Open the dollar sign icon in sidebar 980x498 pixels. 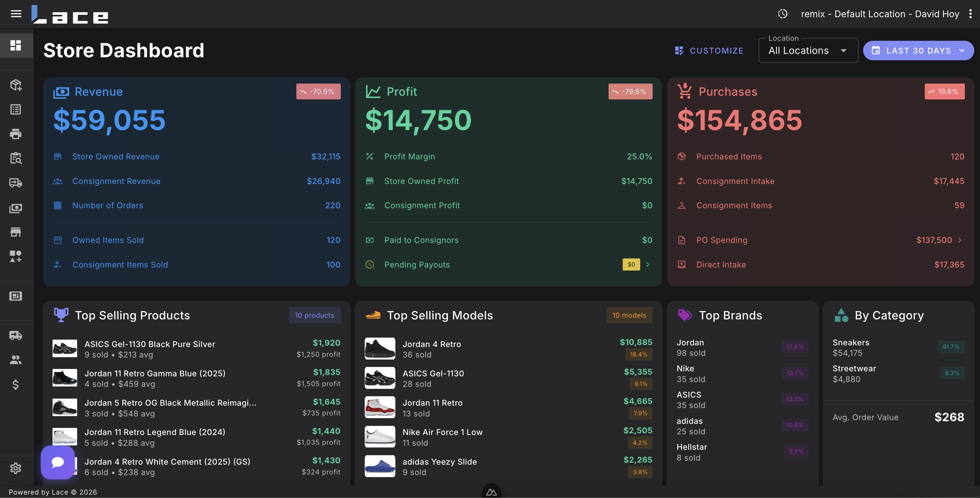pos(15,384)
